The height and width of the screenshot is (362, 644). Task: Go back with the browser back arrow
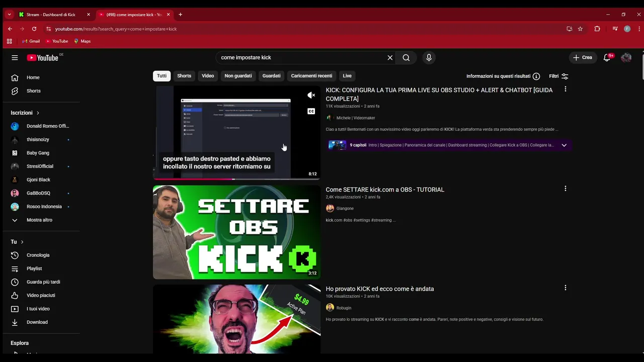(10, 29)
